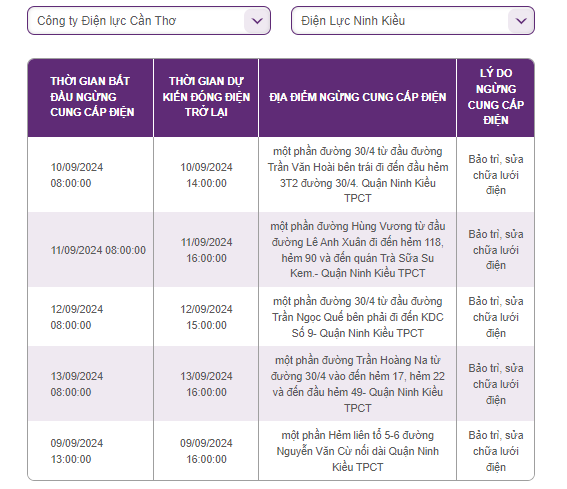
Task: Select the 11/09/2024 08:00:00 start time cell
Action: pyautogui.click(x=98, y=250)
